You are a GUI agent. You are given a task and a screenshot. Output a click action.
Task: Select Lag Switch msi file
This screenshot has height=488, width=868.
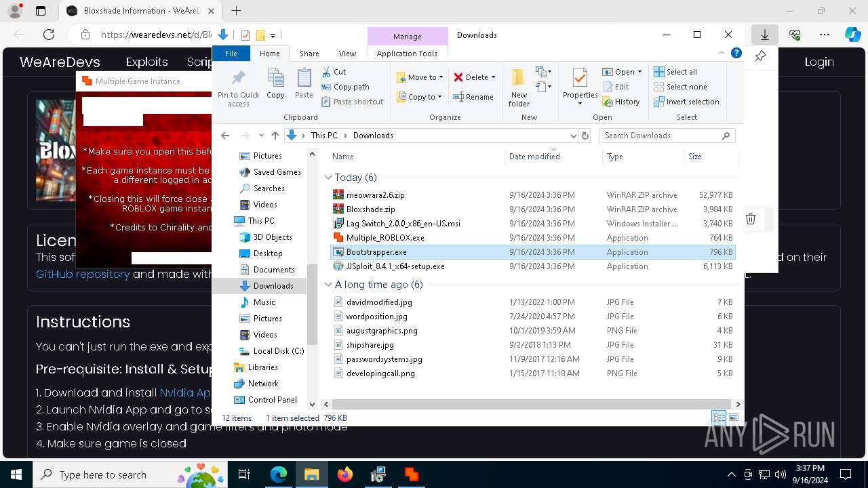click(403, 224)
